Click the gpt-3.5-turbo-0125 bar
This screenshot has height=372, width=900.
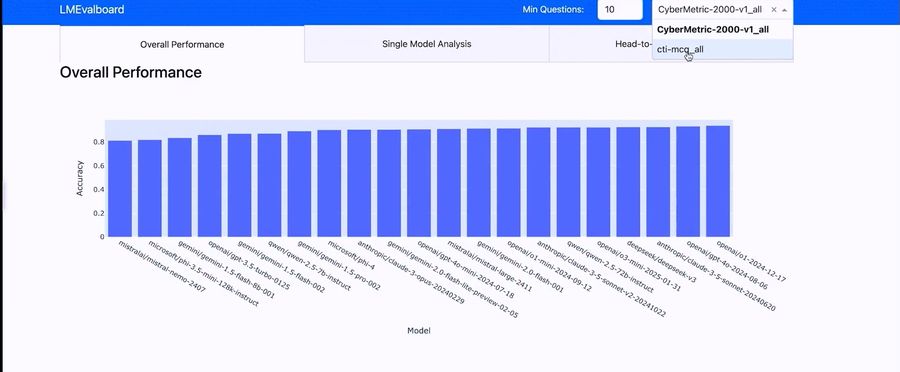[210, 185]
